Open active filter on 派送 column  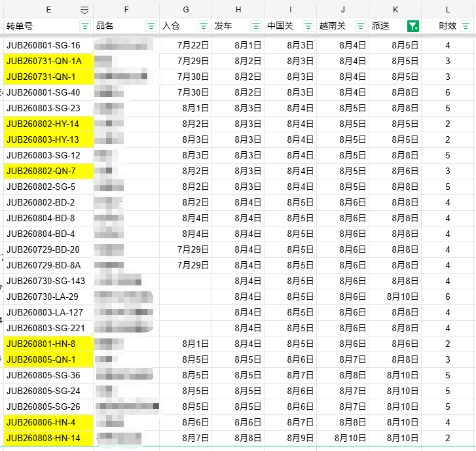pyautogui.click(x=413, y=26)
